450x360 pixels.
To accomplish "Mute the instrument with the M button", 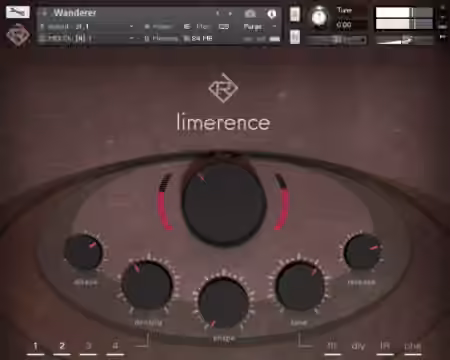I will point(295,36).
